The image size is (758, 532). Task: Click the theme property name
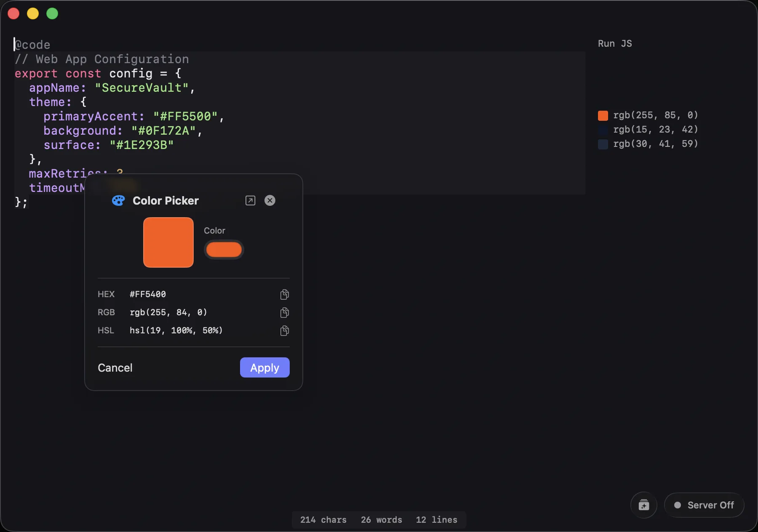pos(50,102)
